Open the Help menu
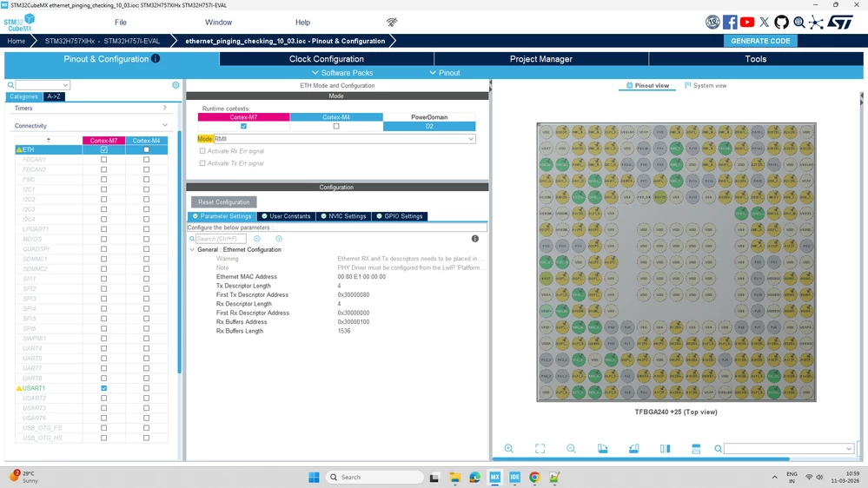Image resolution: width=868 pixels, height=488 pixels. 303,22
